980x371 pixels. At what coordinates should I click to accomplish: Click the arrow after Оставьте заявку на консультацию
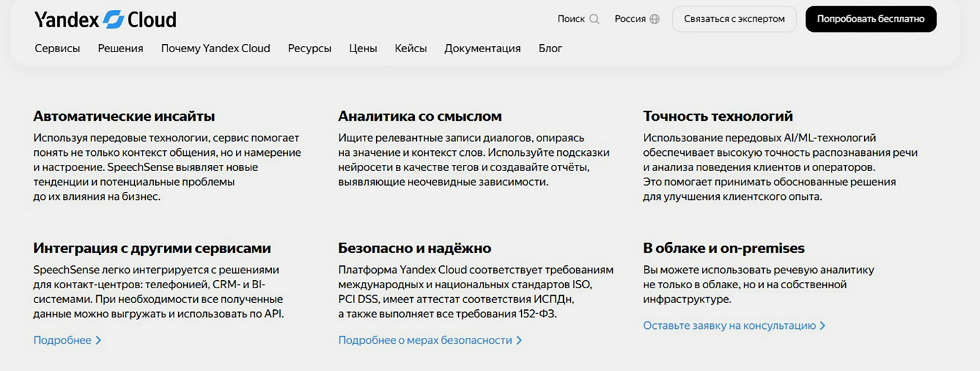(x=823, y=326)
